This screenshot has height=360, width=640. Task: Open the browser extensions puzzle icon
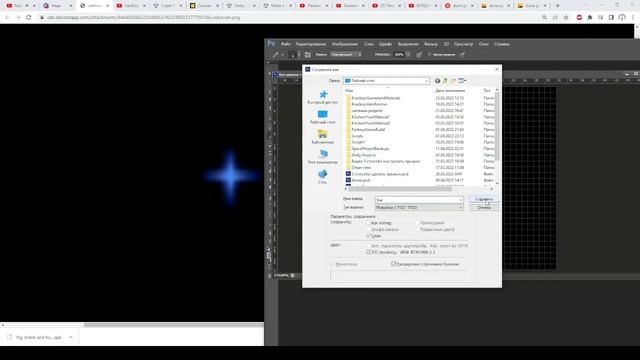(x=590, y=18)
